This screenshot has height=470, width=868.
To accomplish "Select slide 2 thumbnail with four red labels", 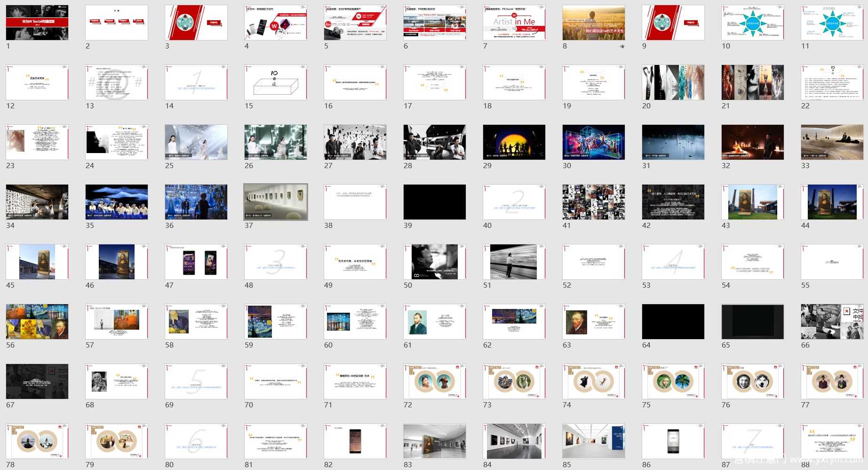I will point(117,23).
